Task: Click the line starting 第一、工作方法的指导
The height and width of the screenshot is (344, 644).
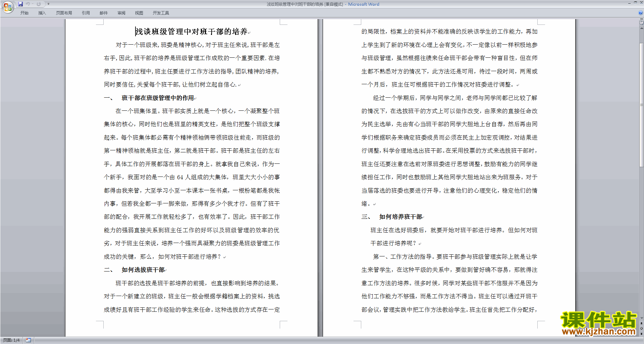Action: pyautogui.click(x=455, y=257)
